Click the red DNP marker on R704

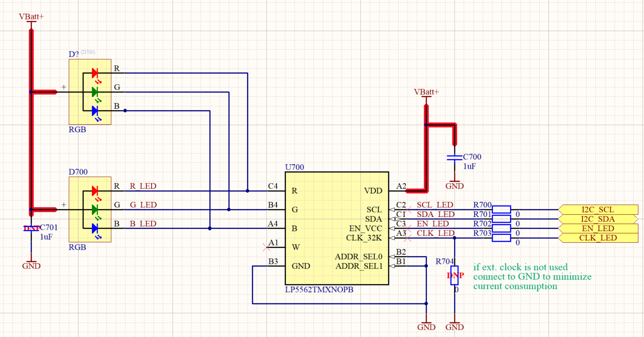455,275
